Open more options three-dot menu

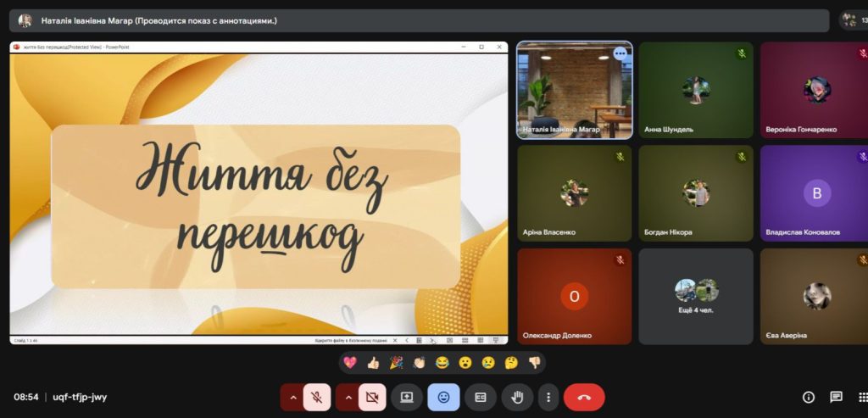[548, 397]
